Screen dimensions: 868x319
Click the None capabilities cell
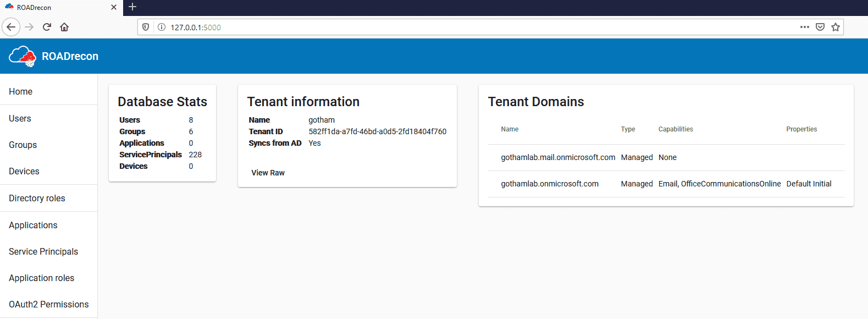tap(667, 157)
